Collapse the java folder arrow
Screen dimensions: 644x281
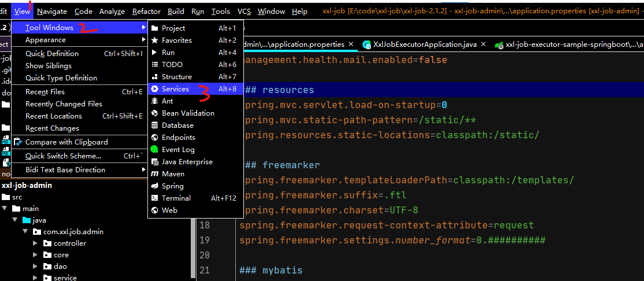(x=15, y=220)
